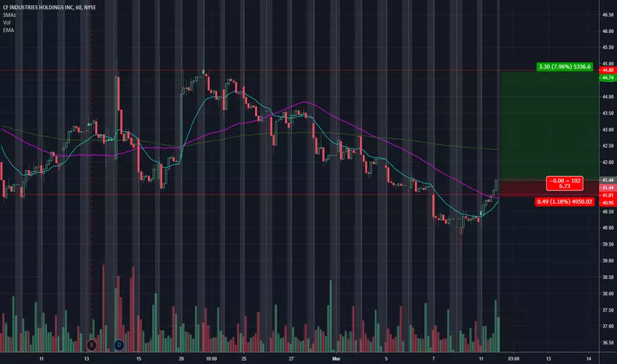Click the 44.80 red price tag on axis
Viewport: 617px width, 364px height.
coord(608,70)
